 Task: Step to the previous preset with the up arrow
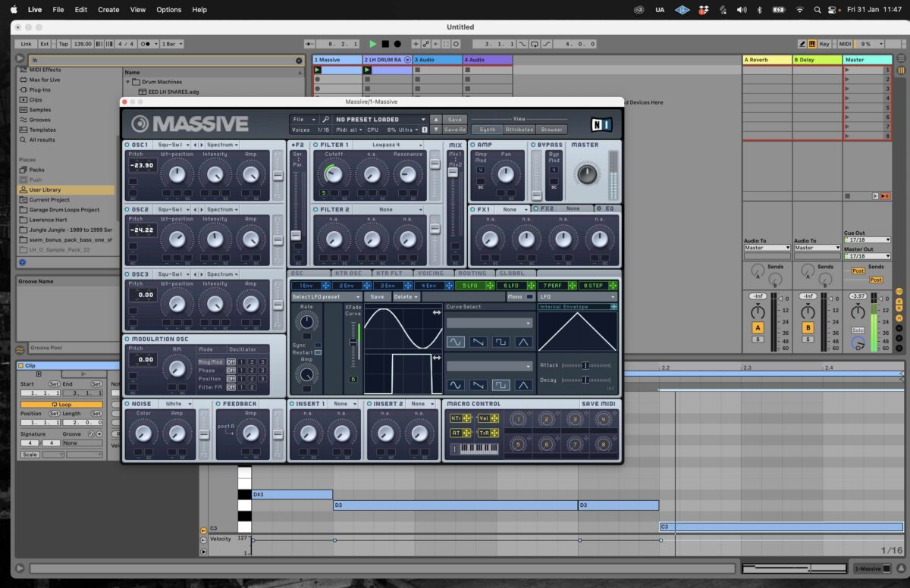point(435,119)
